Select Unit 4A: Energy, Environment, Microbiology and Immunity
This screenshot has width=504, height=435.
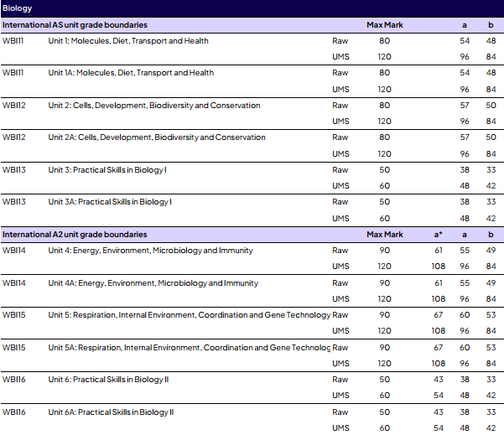(153, 283)
